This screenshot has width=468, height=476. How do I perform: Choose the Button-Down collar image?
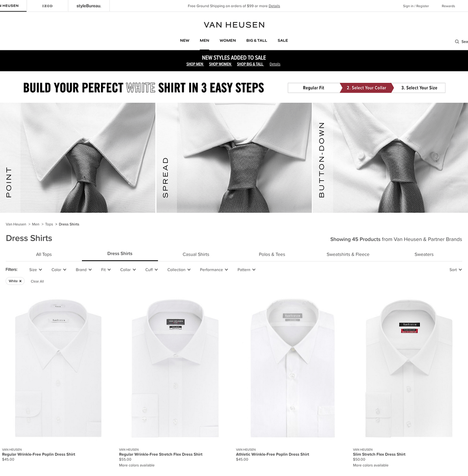point(390,157)
